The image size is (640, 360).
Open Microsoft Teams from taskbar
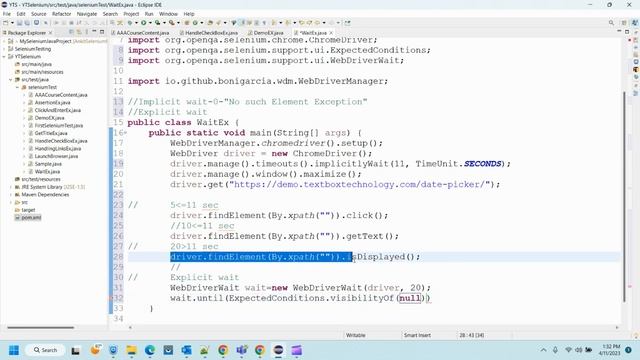242,350
